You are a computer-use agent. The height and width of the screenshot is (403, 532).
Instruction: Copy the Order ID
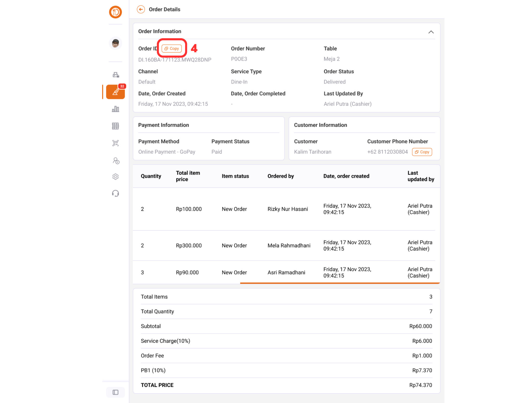pyautogui.click(x=172, y=49)
